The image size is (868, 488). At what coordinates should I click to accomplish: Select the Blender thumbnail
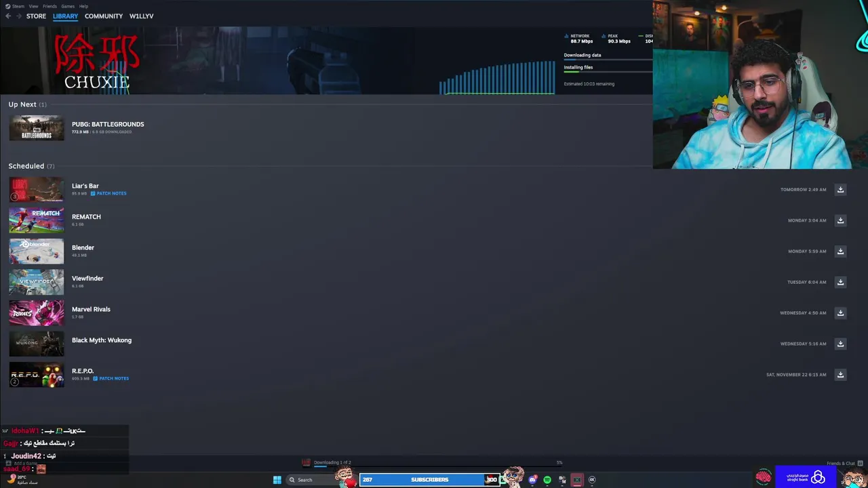(37, 251)
